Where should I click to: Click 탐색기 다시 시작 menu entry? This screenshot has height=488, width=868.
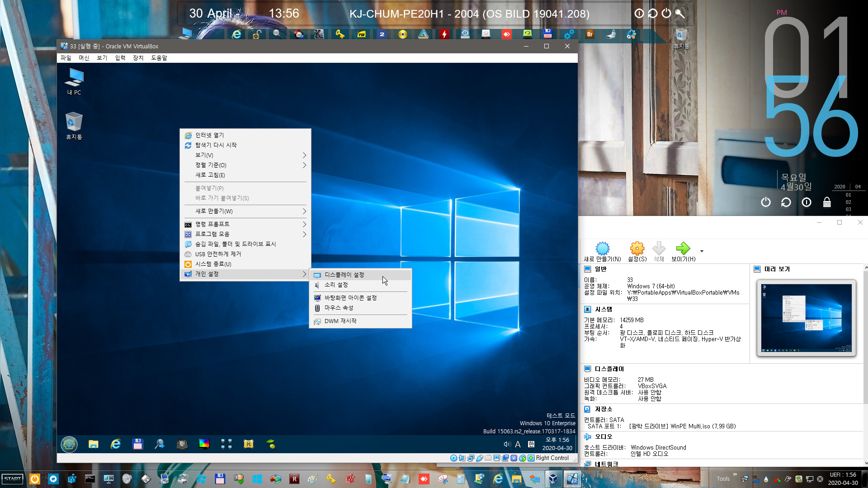coord(245,145)
